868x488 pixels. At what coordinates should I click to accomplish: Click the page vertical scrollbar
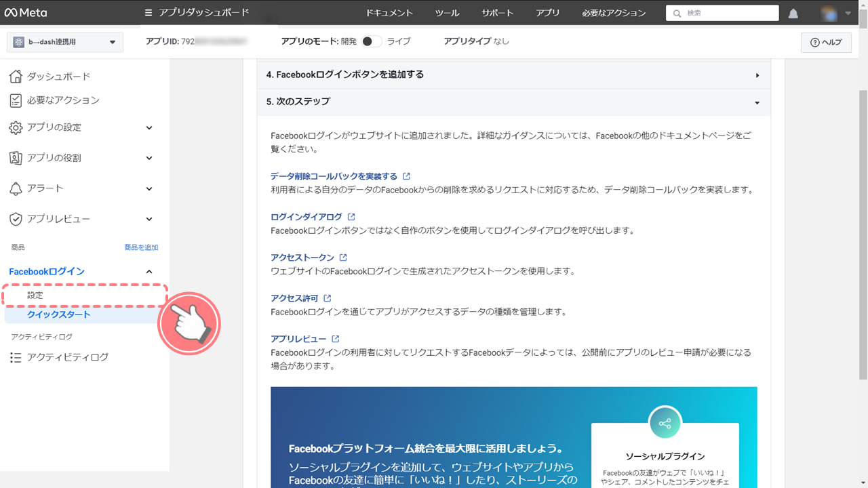click(x=863, y=234)
